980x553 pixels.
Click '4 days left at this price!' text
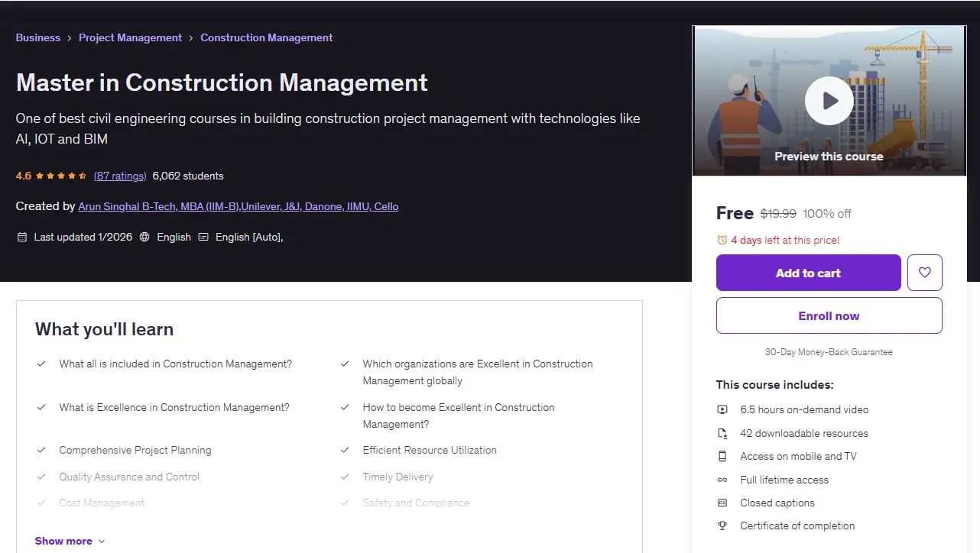click(785, 240)
